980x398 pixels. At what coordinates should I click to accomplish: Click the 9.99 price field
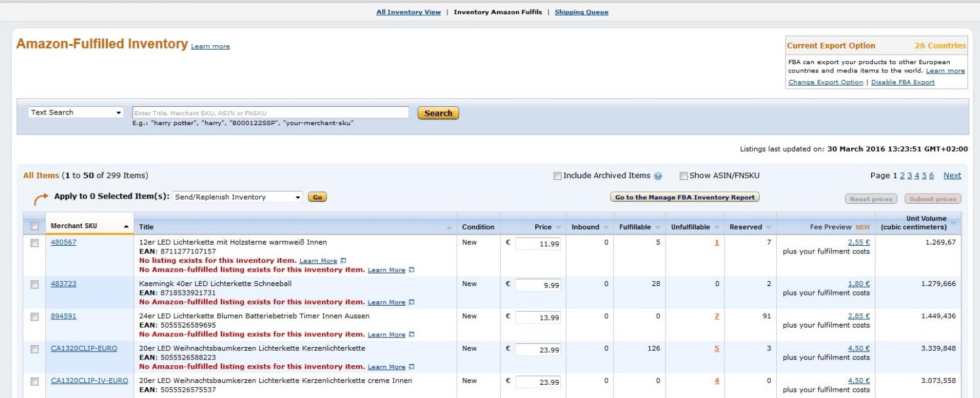tap(538, 285)
